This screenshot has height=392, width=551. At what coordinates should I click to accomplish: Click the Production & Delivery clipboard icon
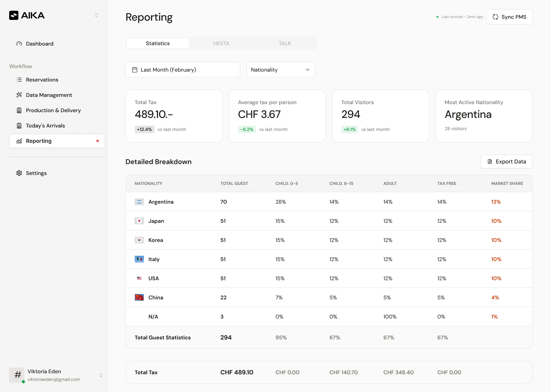click(19, 110)
